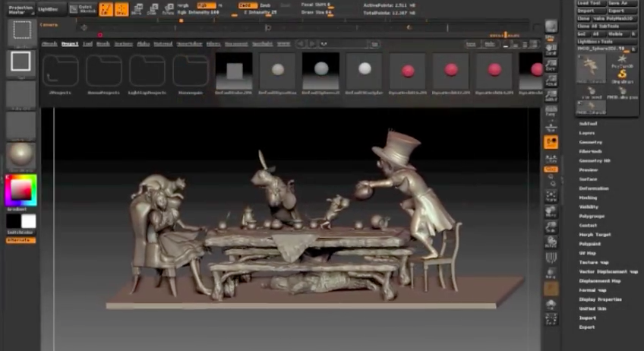Toggle Rgb paint mode
This screenshot has width=644, height=351.
coord(206,5)
